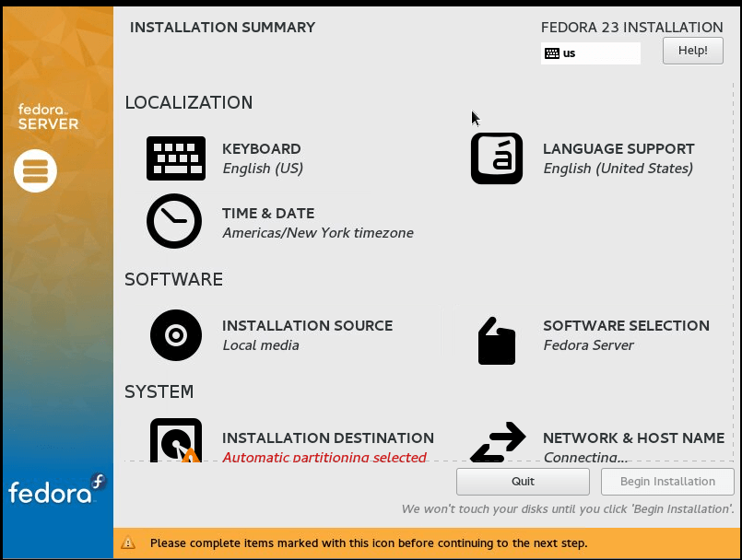Click the SOFTWARE section heading
The image size is (742, 560).
pyautogui.click(x=173, y=279)
